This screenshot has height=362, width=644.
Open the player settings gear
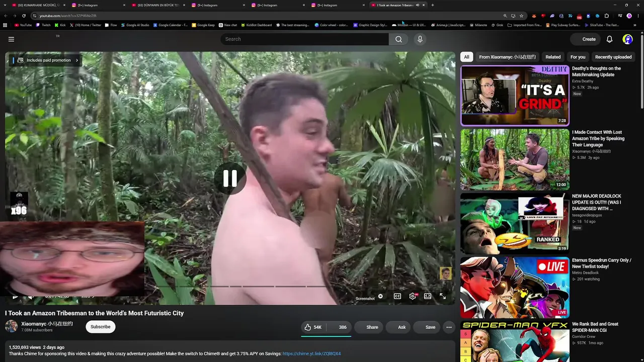pos(413,296)
